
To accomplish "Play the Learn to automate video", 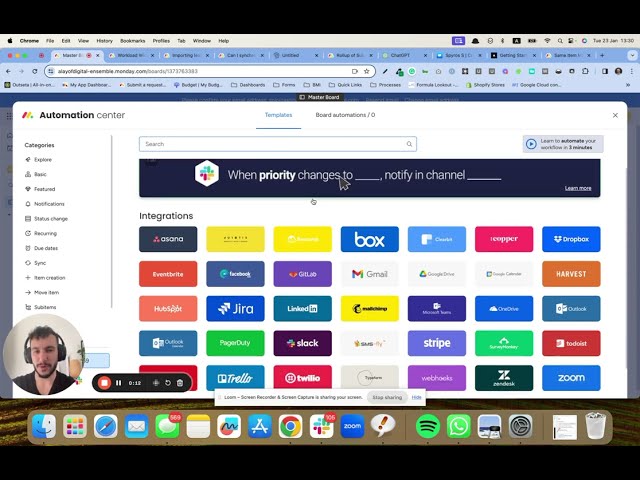I will tap(563, 144).
